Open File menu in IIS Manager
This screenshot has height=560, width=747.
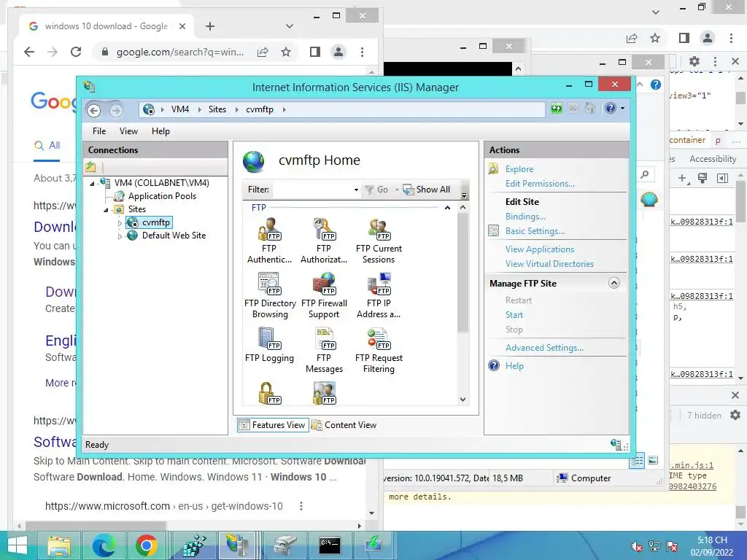(x=99, y=131)
